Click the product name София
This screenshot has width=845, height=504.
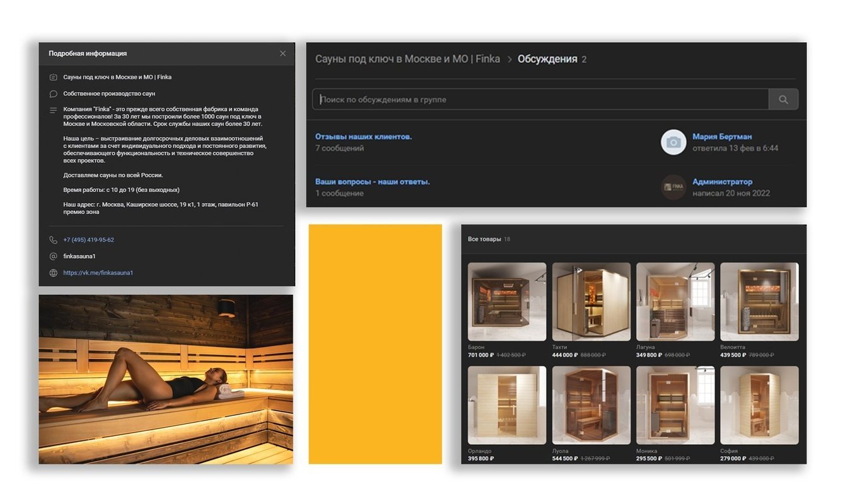(x=729, y=451)
